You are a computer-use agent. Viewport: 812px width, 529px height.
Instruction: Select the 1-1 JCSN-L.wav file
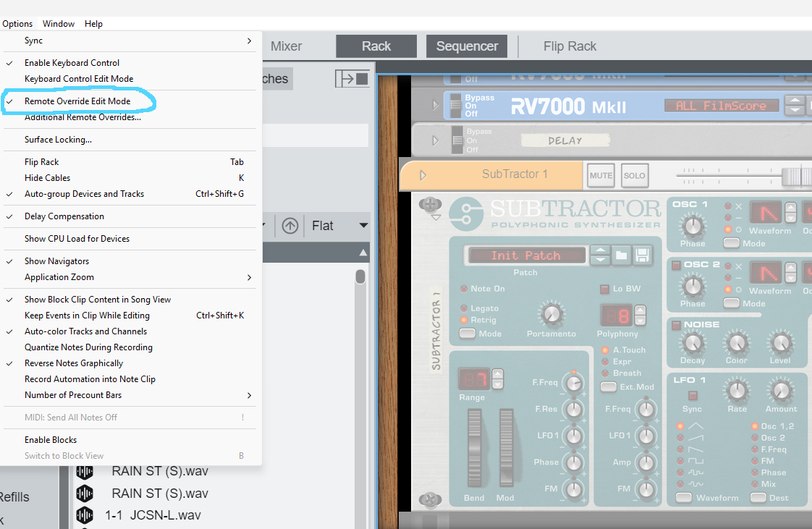(153, 515)
